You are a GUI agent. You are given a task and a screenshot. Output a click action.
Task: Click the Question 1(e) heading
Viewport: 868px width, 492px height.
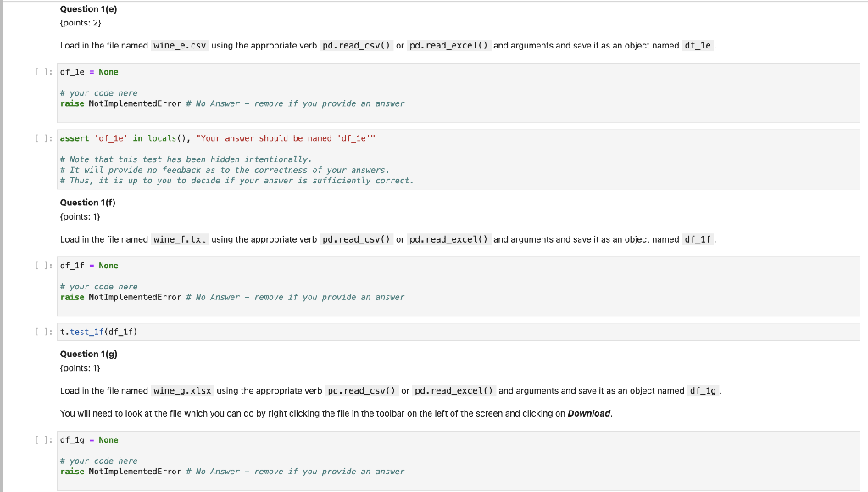[x=88, y=8]
